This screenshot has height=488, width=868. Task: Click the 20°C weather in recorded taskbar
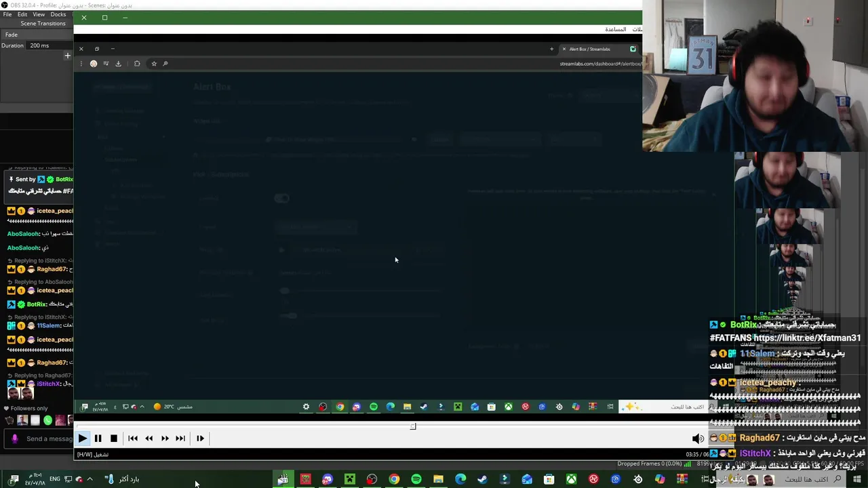173,407
